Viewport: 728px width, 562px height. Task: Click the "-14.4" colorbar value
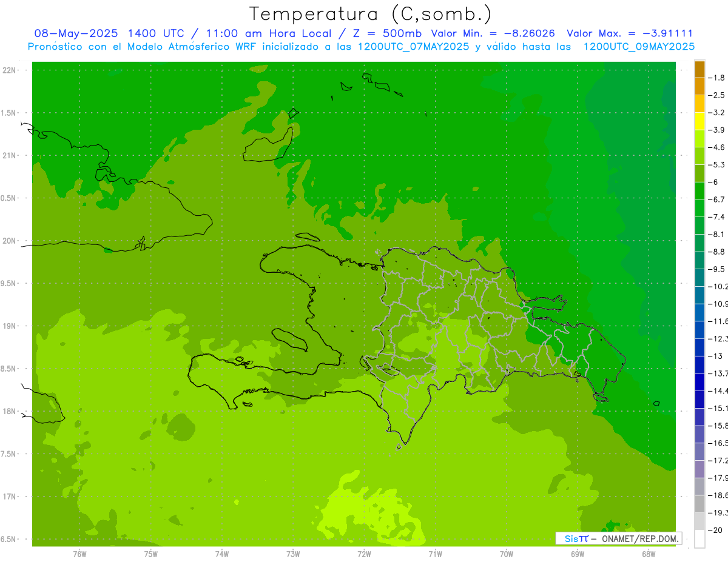pos(718,391)
